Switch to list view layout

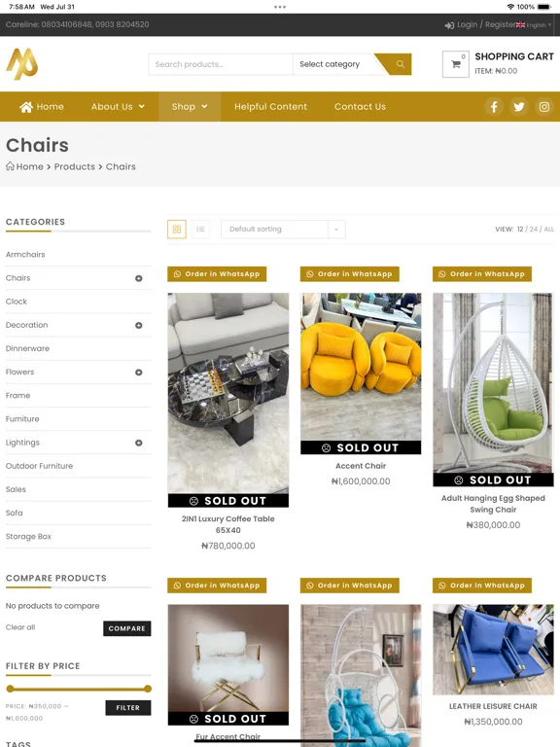click(200, 230)
